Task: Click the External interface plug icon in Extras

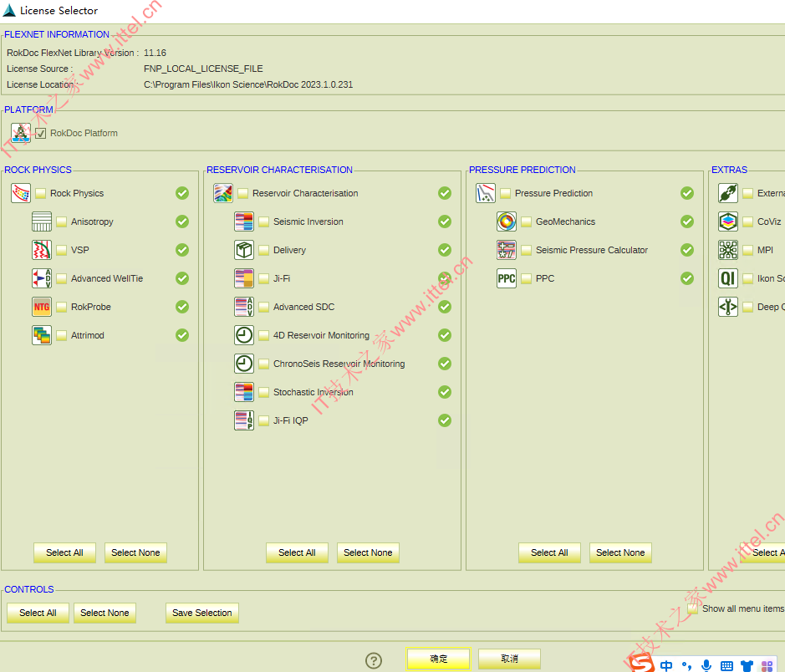Action: (x=728, y=193)
